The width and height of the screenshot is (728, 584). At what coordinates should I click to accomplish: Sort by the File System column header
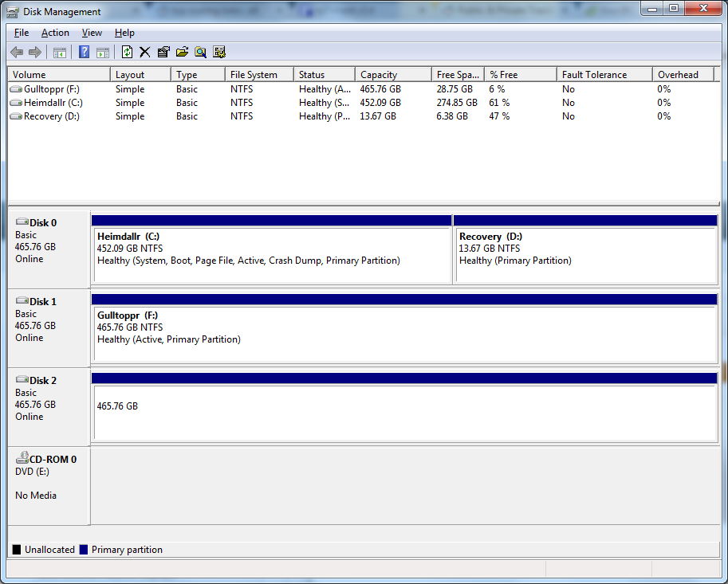(x=259, y=75)
